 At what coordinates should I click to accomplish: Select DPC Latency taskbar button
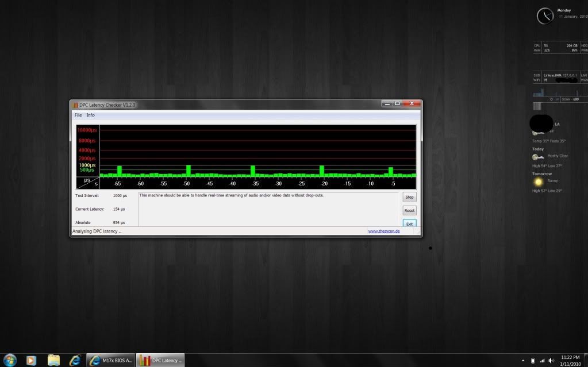coord(160,360)
